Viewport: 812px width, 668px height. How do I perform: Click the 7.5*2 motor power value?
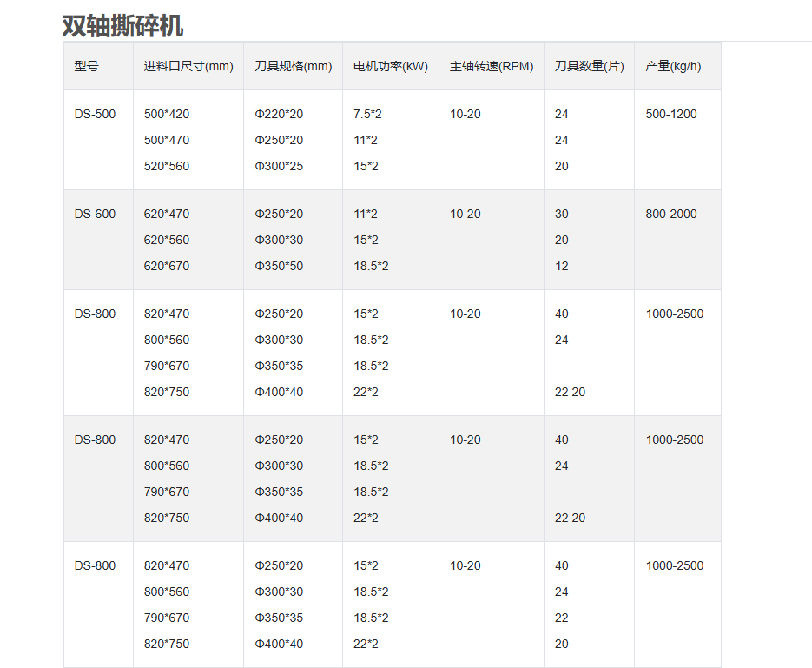369,114
